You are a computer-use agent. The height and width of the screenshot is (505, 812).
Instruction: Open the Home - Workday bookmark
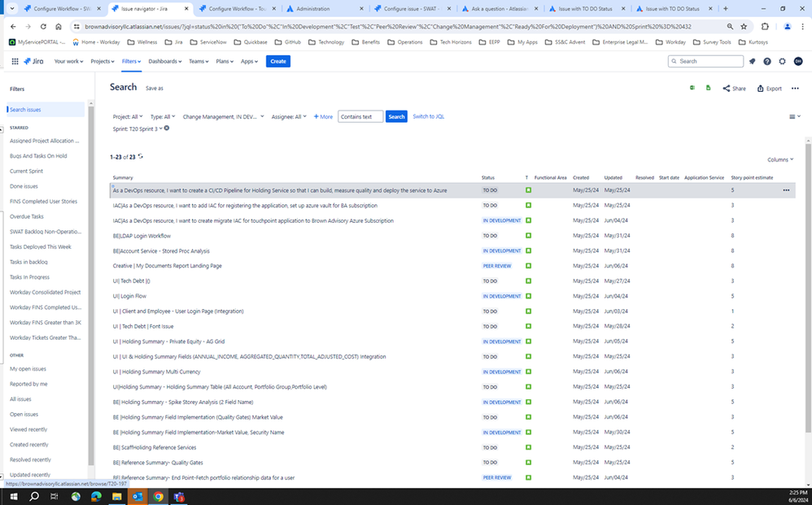point(96,42)
